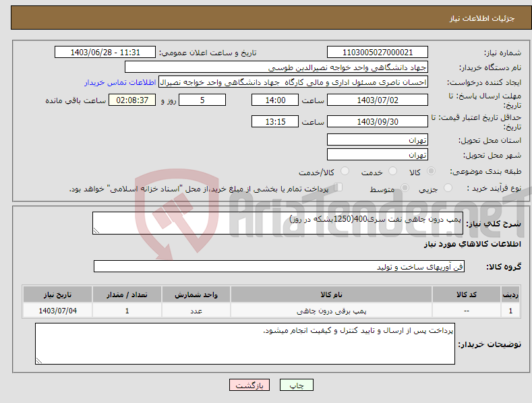Viewport: 532px width, 403px height.
Task: Click the announcement date field 1403/06/28 - 11:31
Action: click(x=105, y=53)
